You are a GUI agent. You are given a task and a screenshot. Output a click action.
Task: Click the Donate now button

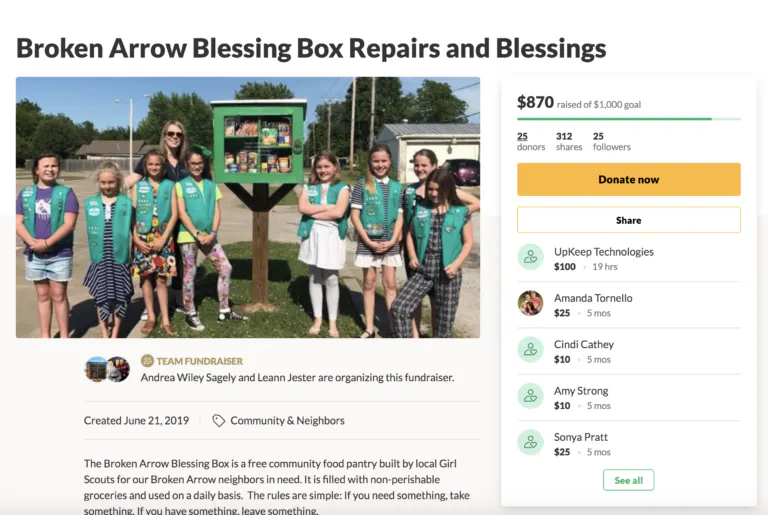pos(628,179)
